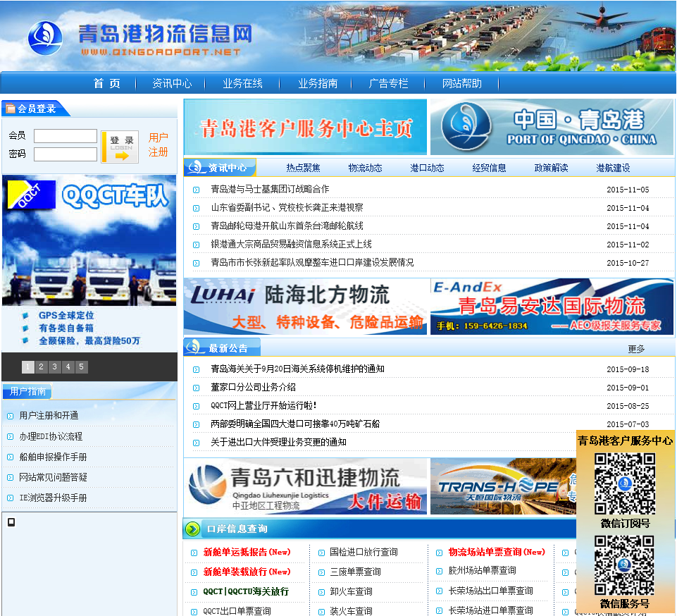Click arrow icon beside 办理EDI协议流程
677x616 pixels.
coord(10,437)
